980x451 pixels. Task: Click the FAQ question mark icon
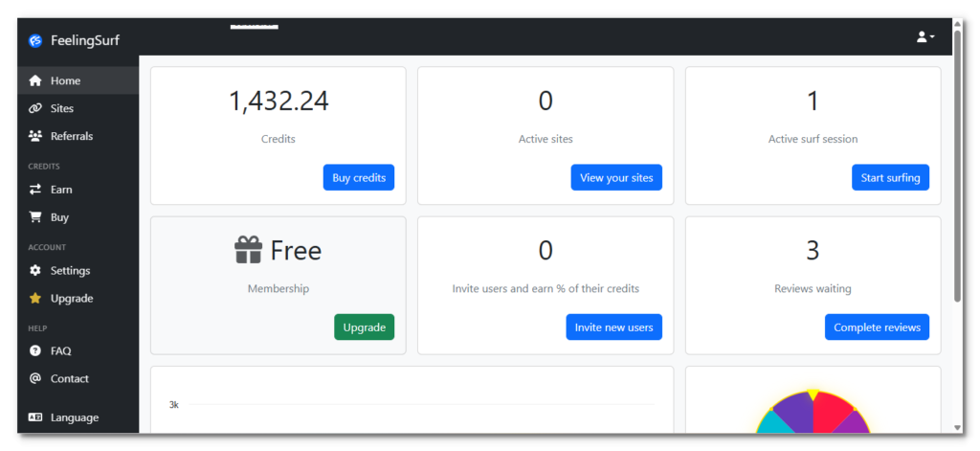[35, 351]
